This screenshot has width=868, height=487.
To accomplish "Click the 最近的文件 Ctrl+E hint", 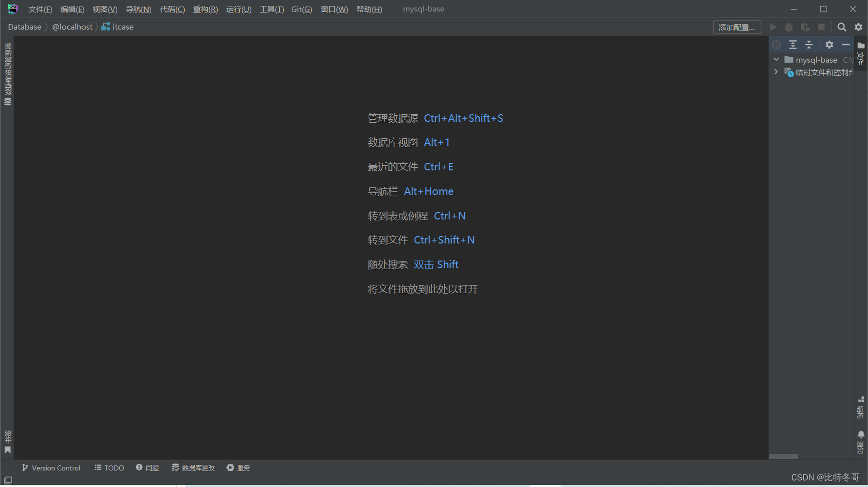I will 410,167.
